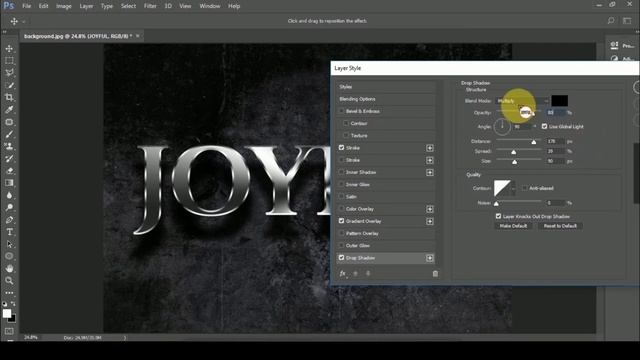Open the Move tool preset picker arrow
640x360 pixels.
coord(24,21)
